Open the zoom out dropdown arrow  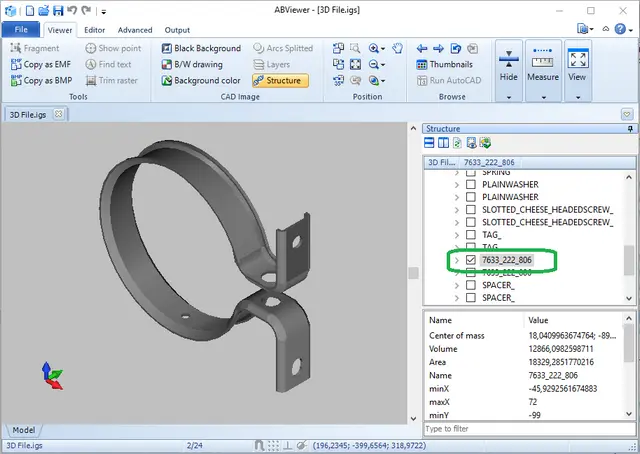(x=383, y=65)
